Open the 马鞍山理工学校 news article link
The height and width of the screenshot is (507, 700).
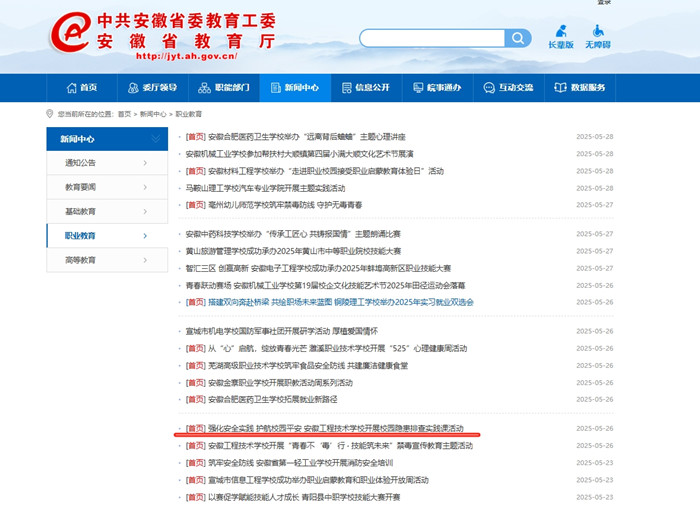265,188
